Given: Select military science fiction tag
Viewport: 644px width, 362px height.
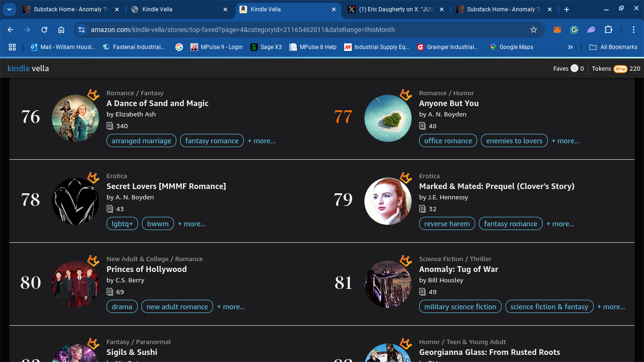Looking at the screenshot, I should click(x=460, y=306).
